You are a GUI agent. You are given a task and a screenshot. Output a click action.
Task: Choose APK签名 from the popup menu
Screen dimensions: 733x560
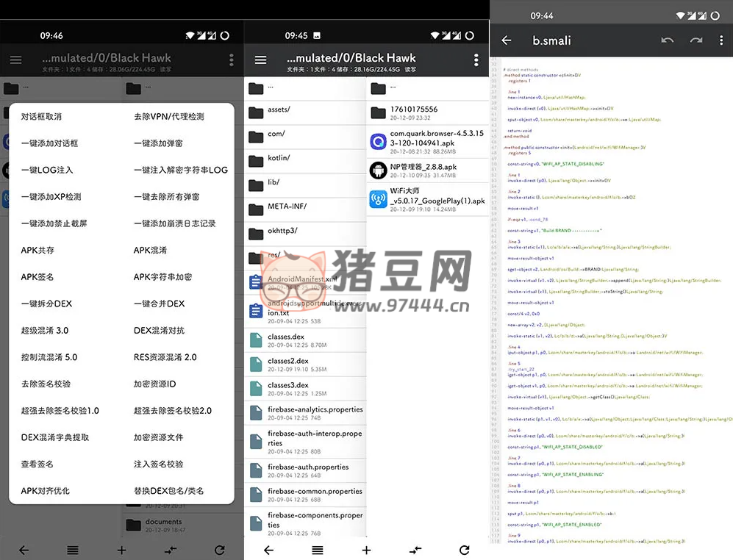click(x=37, y=277)
